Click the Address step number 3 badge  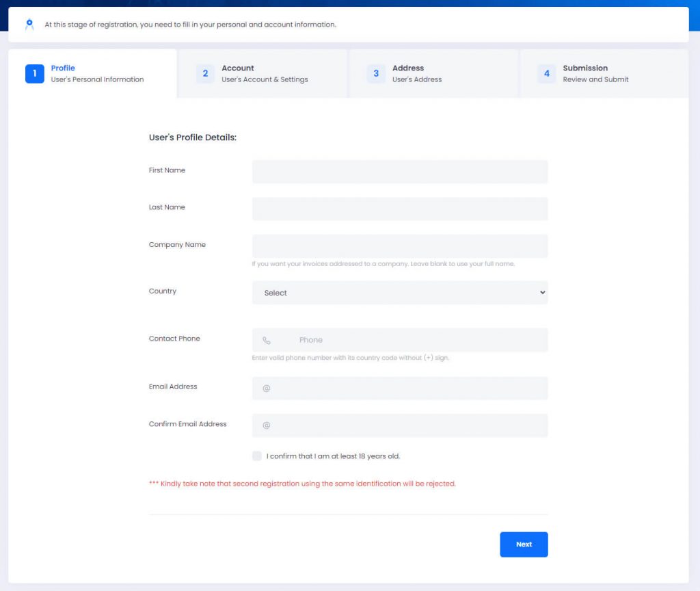377,73
